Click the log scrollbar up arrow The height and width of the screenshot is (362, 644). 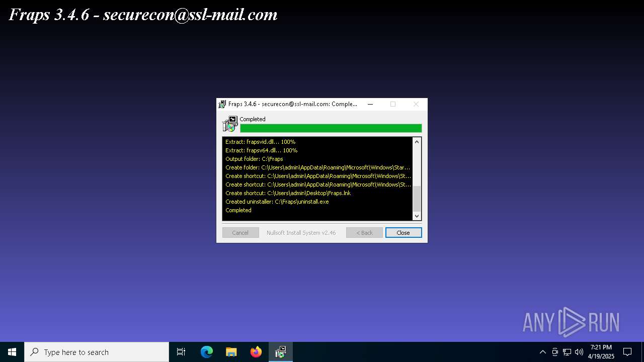point(417,142)
